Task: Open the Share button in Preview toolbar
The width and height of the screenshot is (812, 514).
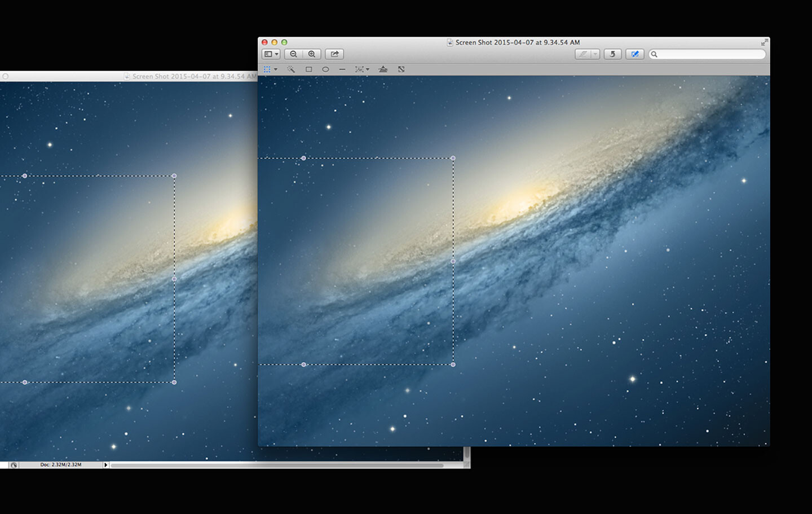Action: pyautogui.click(x=334, y=54)
